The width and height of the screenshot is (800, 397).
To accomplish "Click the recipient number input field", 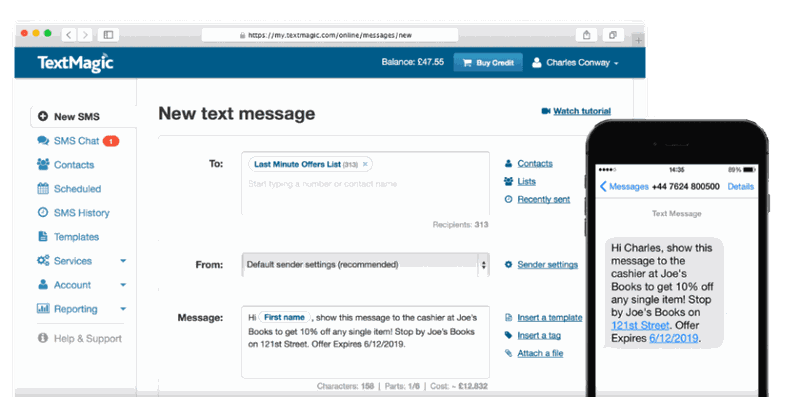I will (365, 184).
